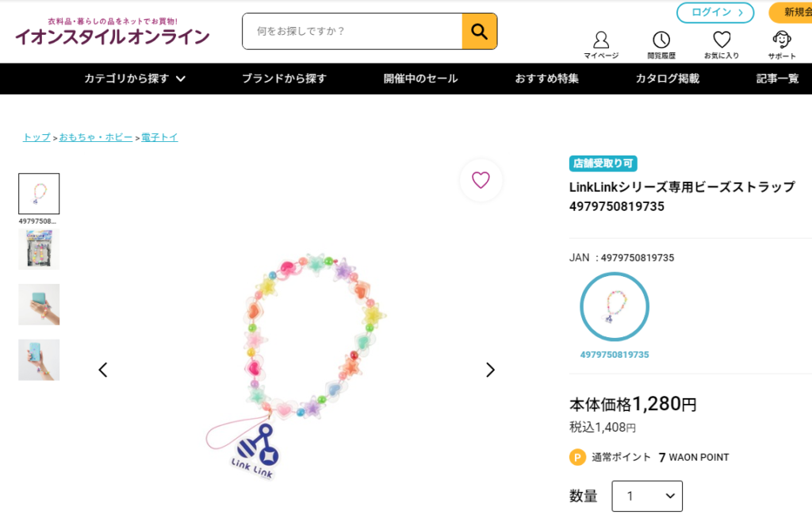Show next product image arrow
Screen dimensions: 812x526
490,370
